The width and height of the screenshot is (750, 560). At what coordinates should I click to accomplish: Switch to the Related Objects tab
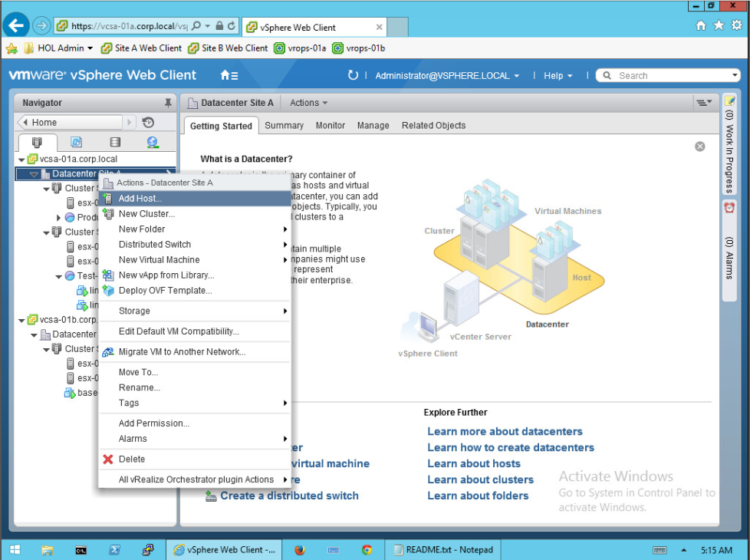coord(433,125)
